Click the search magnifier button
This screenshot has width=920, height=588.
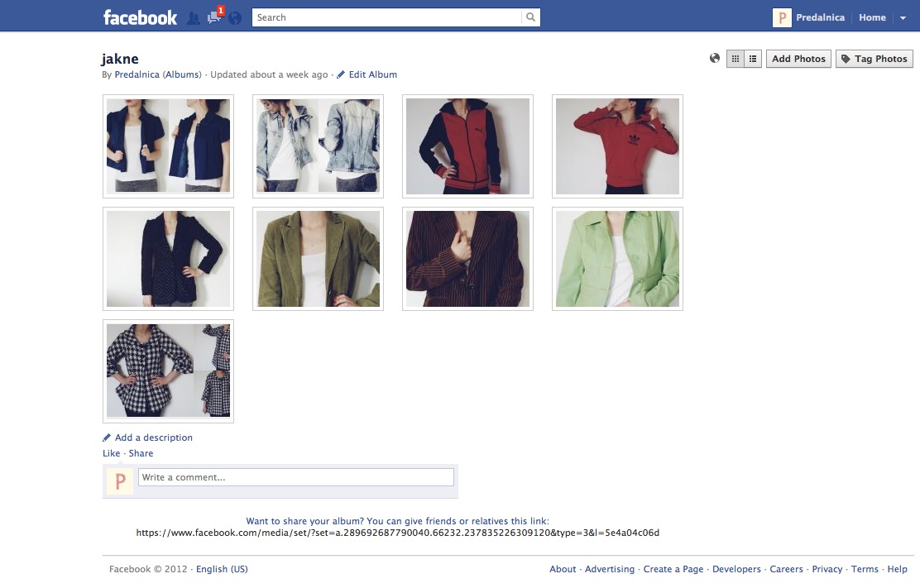pyautogui.click(x=530, y=17)
